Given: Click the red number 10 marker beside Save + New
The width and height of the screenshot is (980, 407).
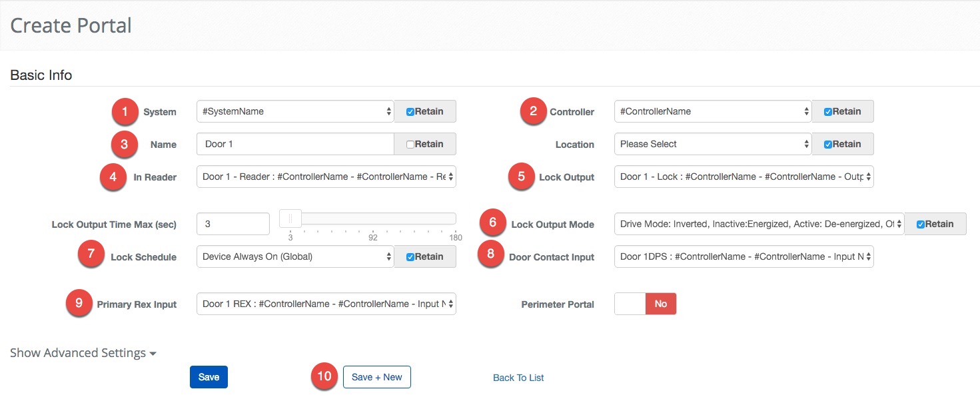Looking at the screenshot, I should point(324,376).
